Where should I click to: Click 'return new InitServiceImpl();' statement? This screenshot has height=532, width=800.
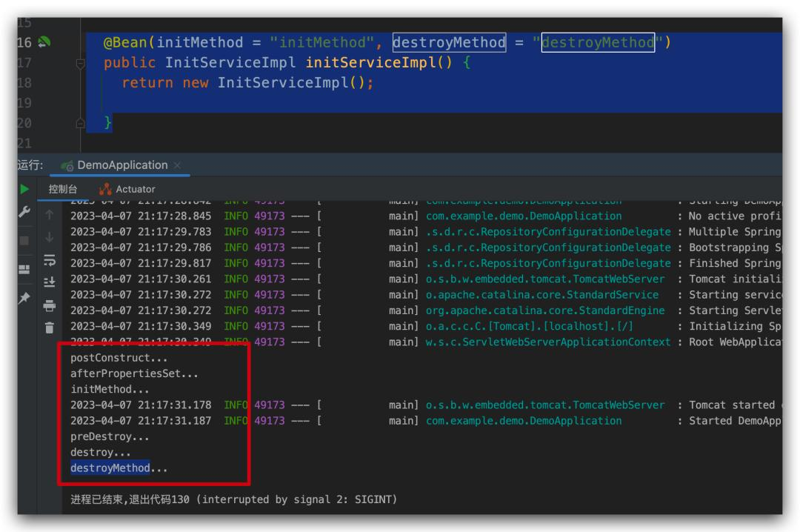point(247,83)
